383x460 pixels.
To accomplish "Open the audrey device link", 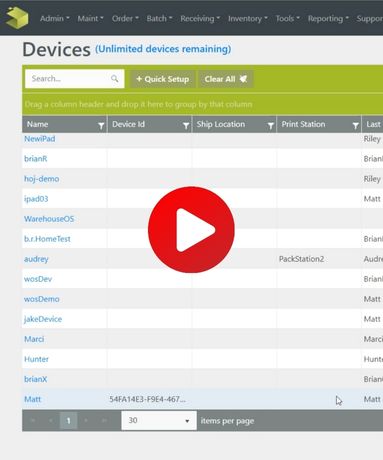I will (x=36, y=259).
